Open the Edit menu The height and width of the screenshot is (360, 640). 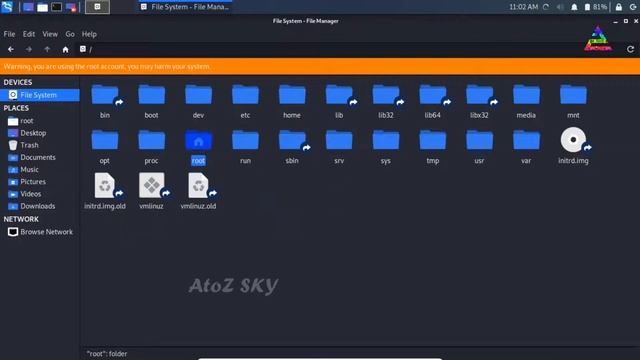point(29,34)
